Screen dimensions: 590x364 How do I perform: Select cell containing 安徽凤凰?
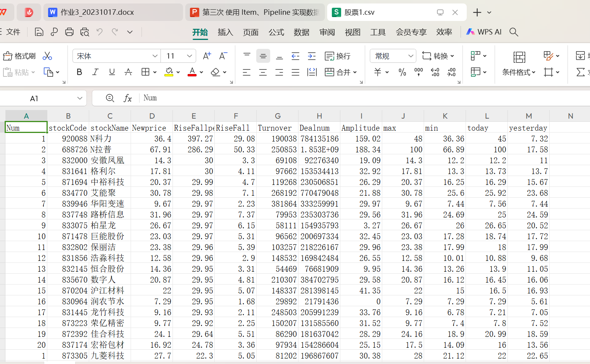coord(110,160)
